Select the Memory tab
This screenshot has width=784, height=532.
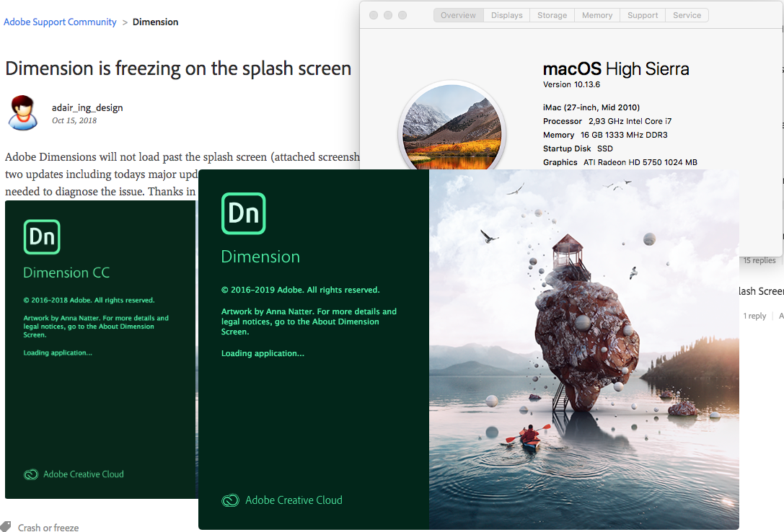(596, 14)
